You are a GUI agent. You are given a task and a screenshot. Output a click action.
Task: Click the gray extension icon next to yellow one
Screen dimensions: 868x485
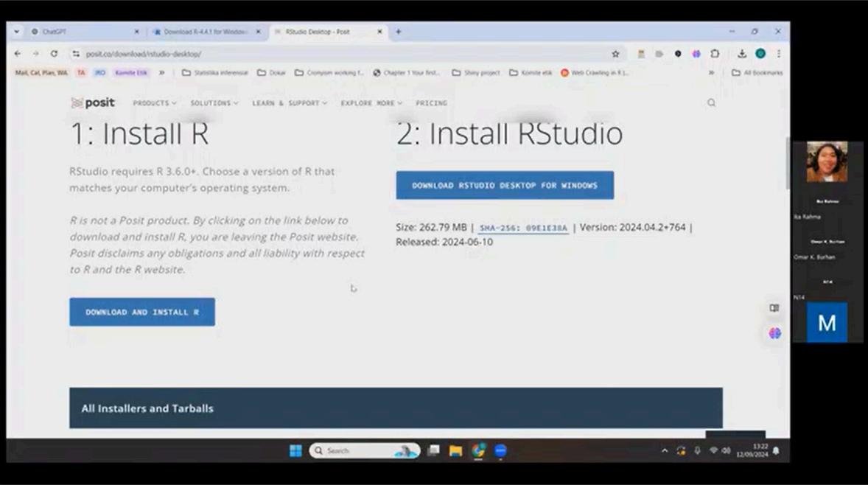point(659,54)
